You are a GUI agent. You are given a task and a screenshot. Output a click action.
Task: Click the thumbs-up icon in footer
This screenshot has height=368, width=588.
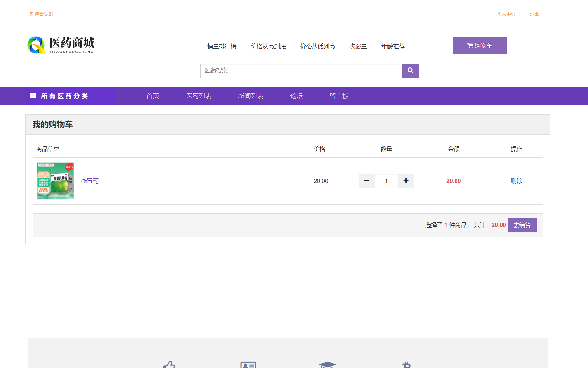169,364
